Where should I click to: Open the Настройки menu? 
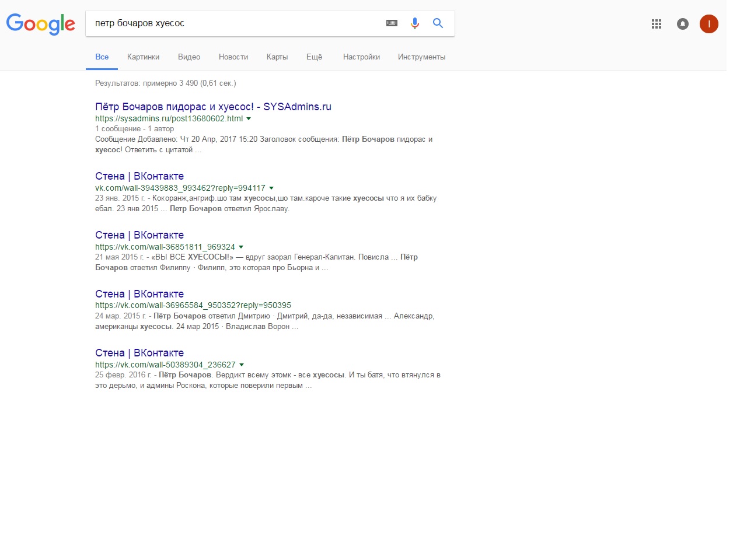pyautogui.click(x=362, y=57)
